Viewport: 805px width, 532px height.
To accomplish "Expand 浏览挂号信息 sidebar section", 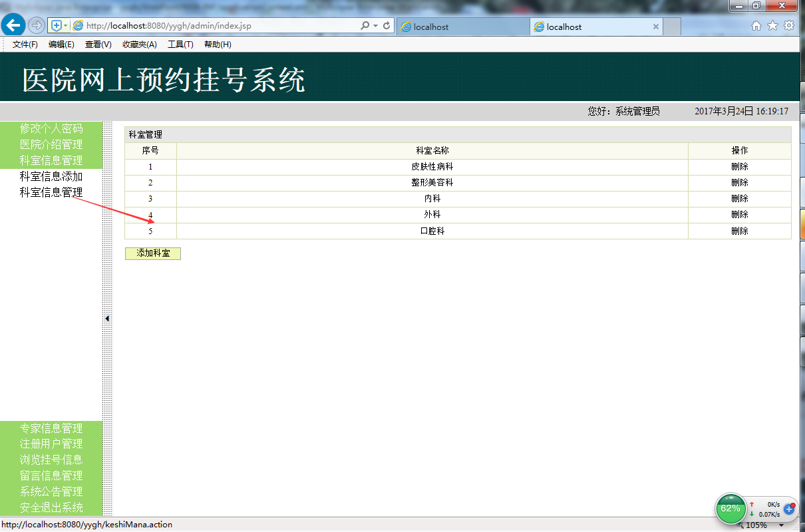I will tap(51, 460).
